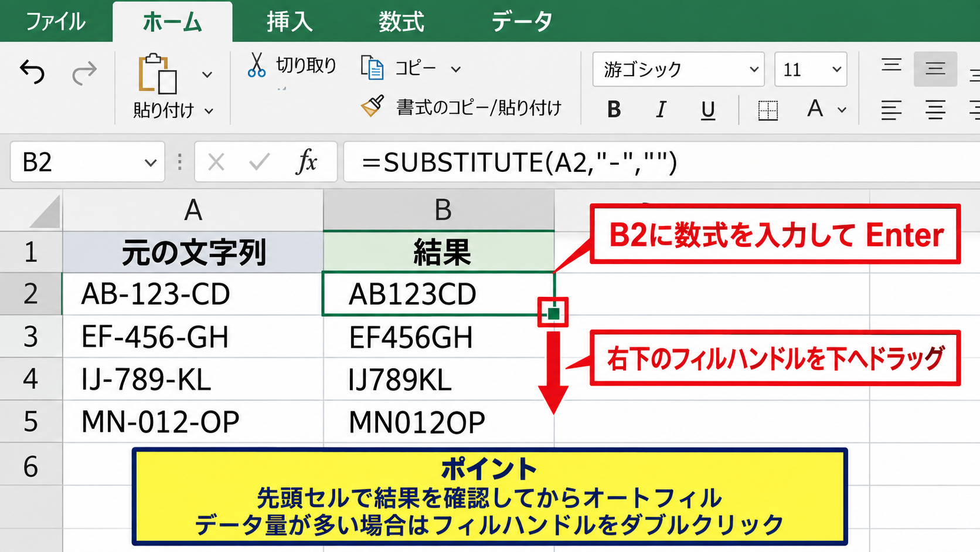Click the Paste clipboard icon
980x552 pixels.
pyautogui.click(x=157, y=74)
